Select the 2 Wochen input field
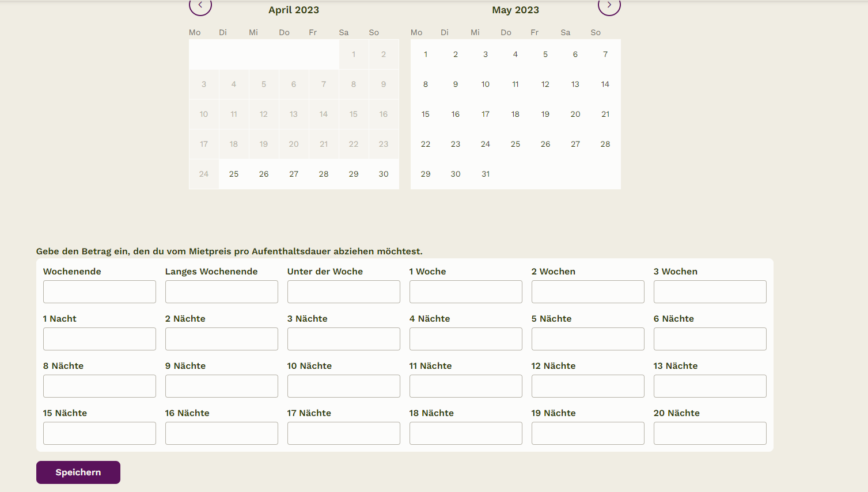 coord(588,292)
